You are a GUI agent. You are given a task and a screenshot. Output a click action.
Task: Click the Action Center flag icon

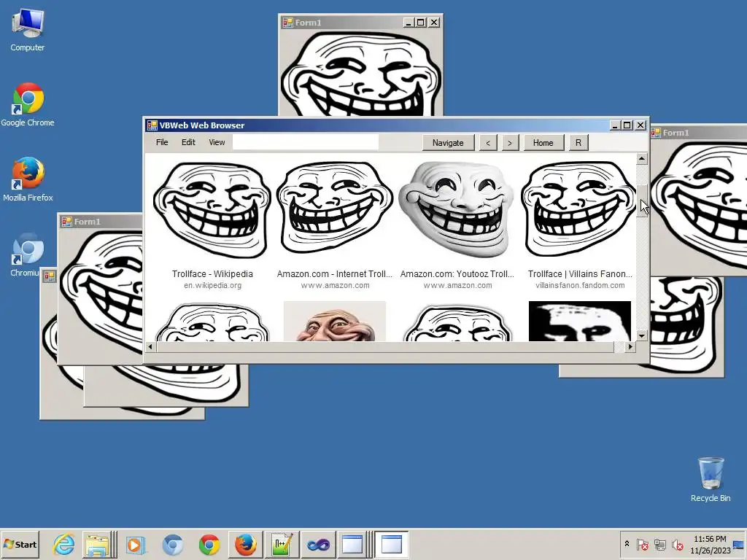coord(642,544)
